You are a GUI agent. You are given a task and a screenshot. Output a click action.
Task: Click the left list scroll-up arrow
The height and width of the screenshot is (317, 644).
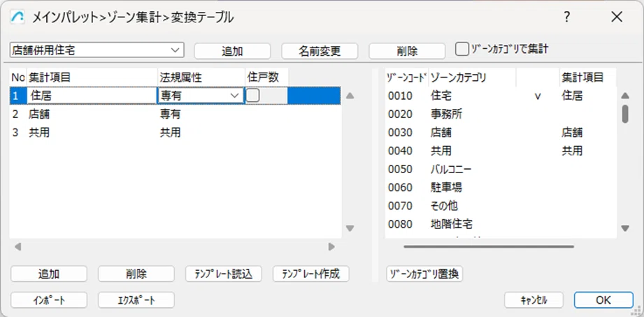point(350,96)
